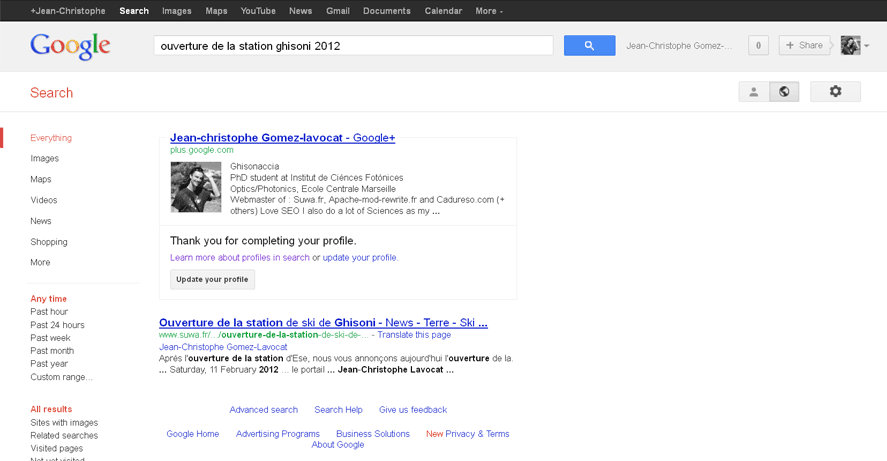The image size is (887, 461).
Task: Select the Any time filter
Action: pyautogui.click(x=49, y=299)
